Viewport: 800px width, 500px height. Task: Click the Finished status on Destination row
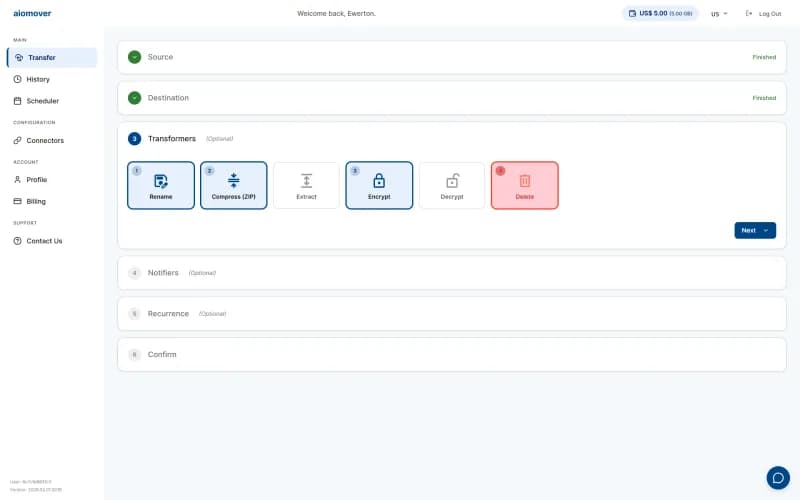(x=764, y=98)
